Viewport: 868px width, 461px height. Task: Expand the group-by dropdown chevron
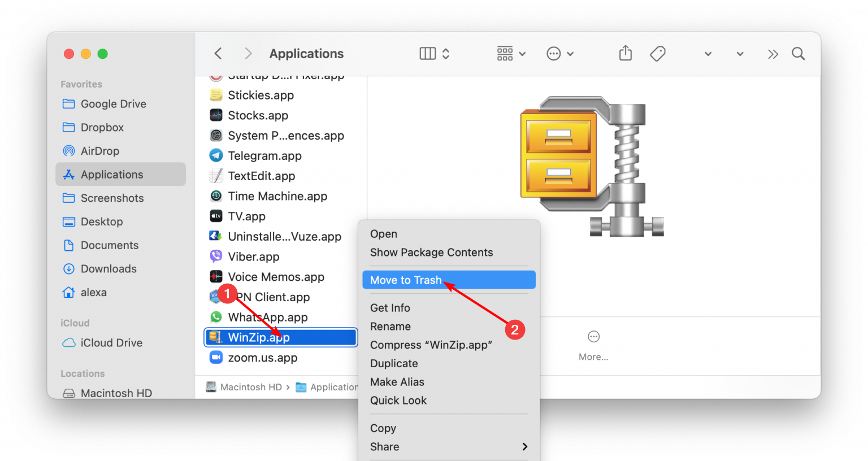click(522, 54)
